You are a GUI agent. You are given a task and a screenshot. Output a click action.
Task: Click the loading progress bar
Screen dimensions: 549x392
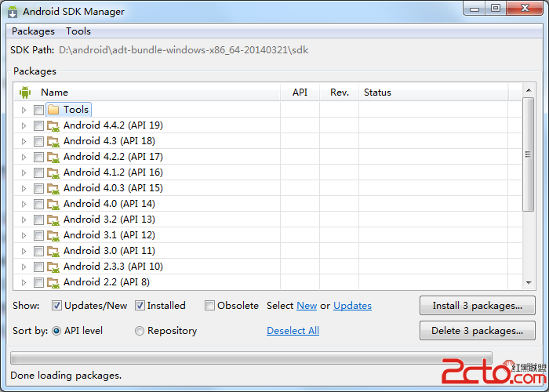251,358
